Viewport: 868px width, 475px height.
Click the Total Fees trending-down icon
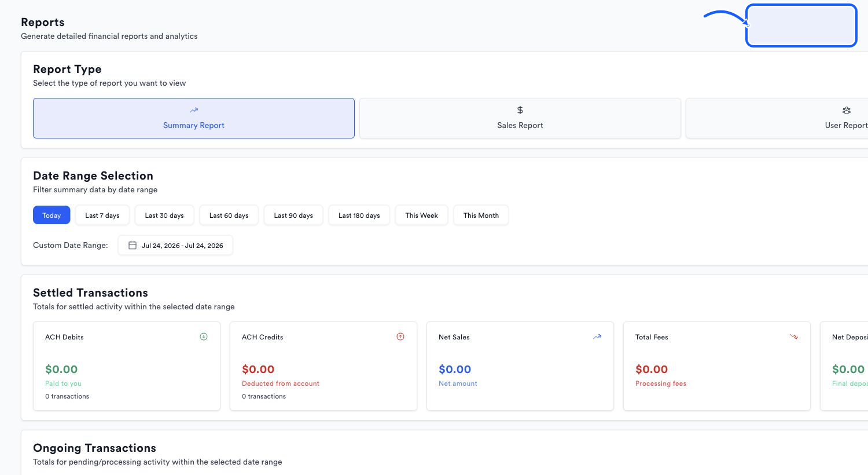(x=794, y=337)
